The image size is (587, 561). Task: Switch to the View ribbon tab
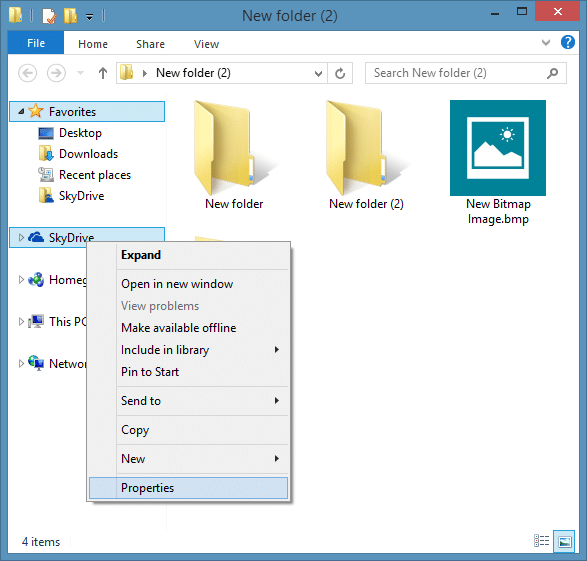pos(206,44)
